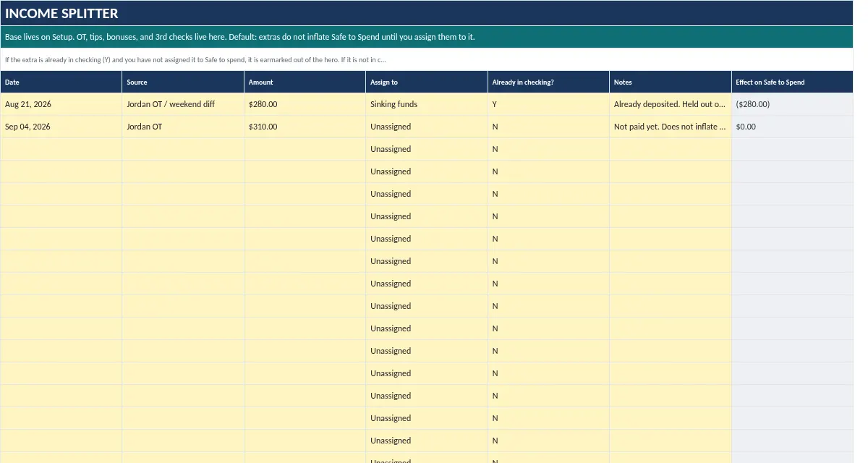The width and height of the screenshot is (868, 463).
Task: Click the ($280.00) effect cell
Action: (793, 104)
